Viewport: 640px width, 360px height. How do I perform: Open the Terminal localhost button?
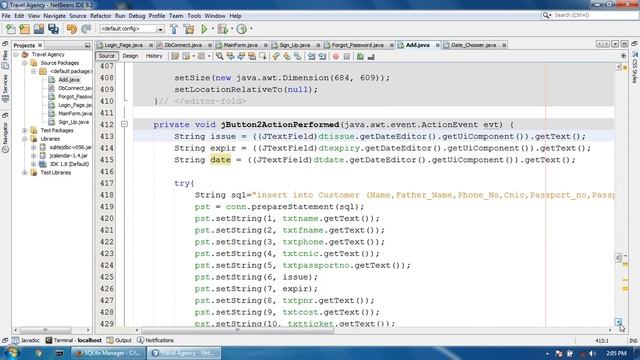click(73, 340)
